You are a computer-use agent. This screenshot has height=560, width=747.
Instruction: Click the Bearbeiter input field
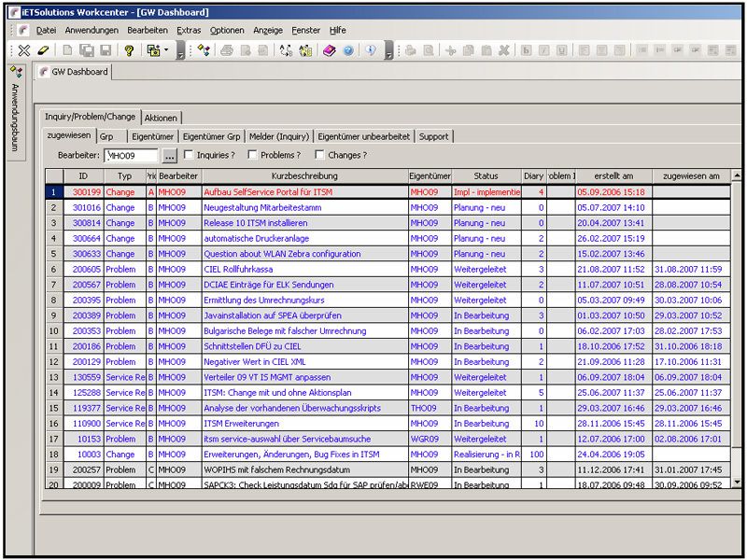click(x=131, y=156)
